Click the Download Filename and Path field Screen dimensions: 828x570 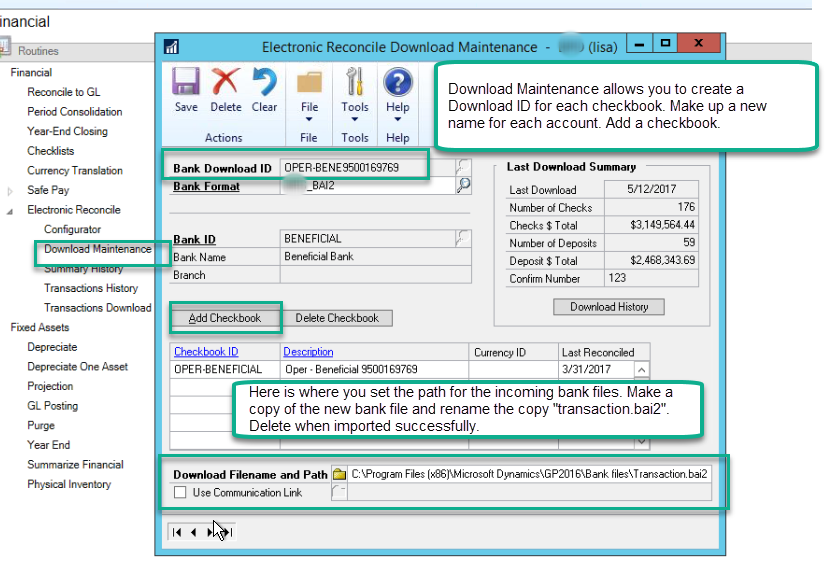(x=529, y=474)
